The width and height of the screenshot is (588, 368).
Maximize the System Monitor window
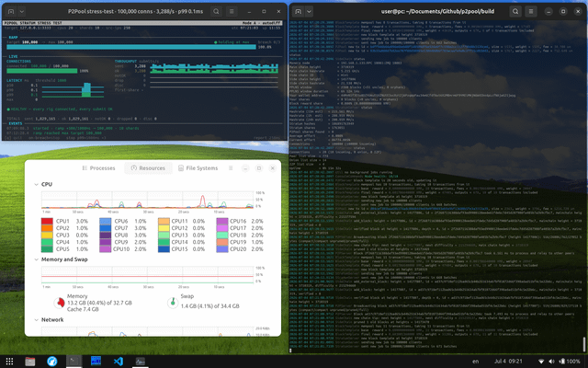click(x=259, y=168)
